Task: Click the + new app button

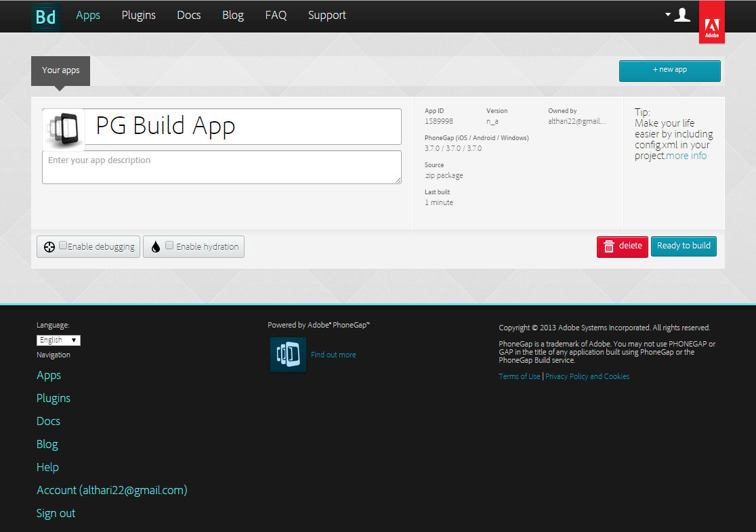Action: coord(670,71)
